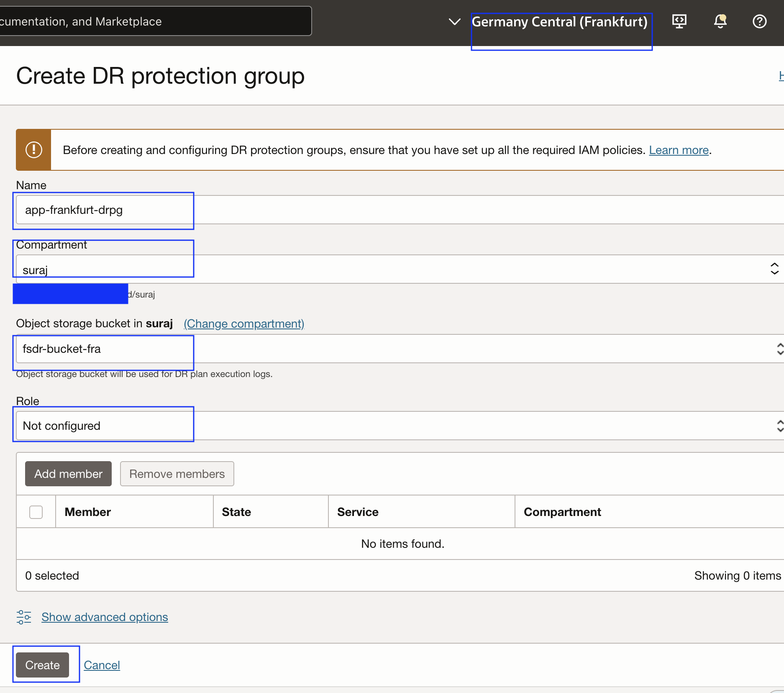
Task: Open the help question mark icon
Action: (759, 21)
